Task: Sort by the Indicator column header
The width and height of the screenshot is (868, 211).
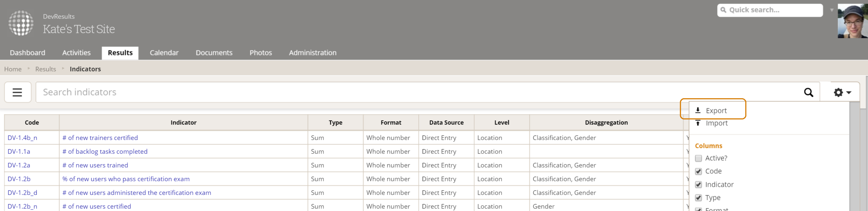Action: 183,123
